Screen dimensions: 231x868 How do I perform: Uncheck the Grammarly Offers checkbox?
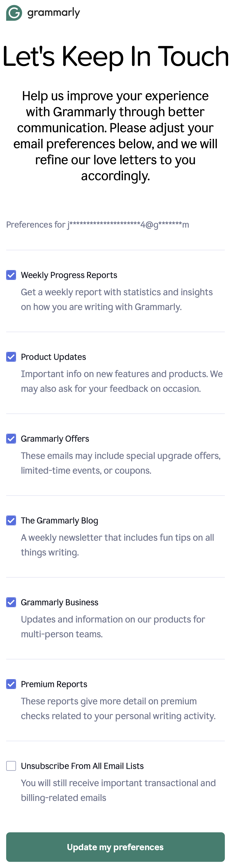(11, 438)
